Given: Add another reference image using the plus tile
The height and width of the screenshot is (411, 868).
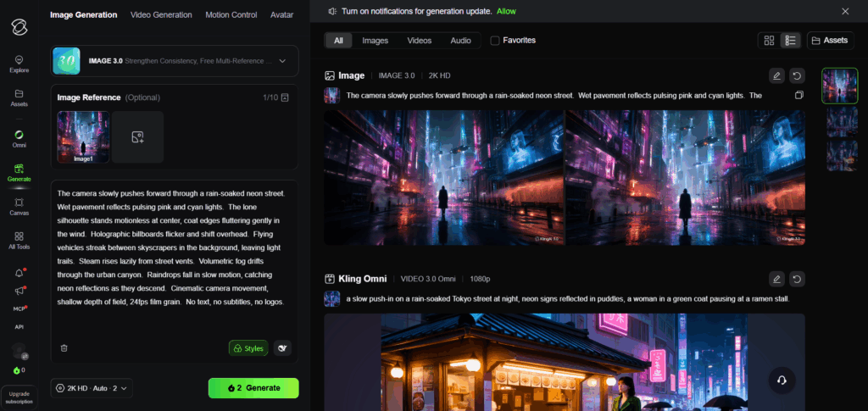Looking at the screenshot, I should click(x=138, y=137).
